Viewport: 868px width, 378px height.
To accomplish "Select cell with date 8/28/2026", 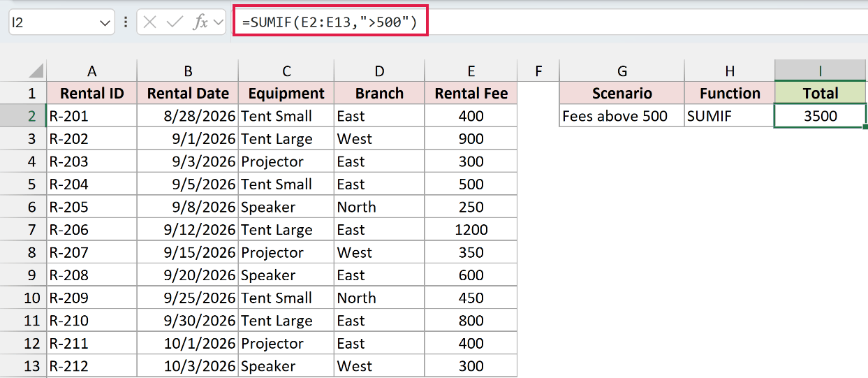I will (x=188, y=116).
